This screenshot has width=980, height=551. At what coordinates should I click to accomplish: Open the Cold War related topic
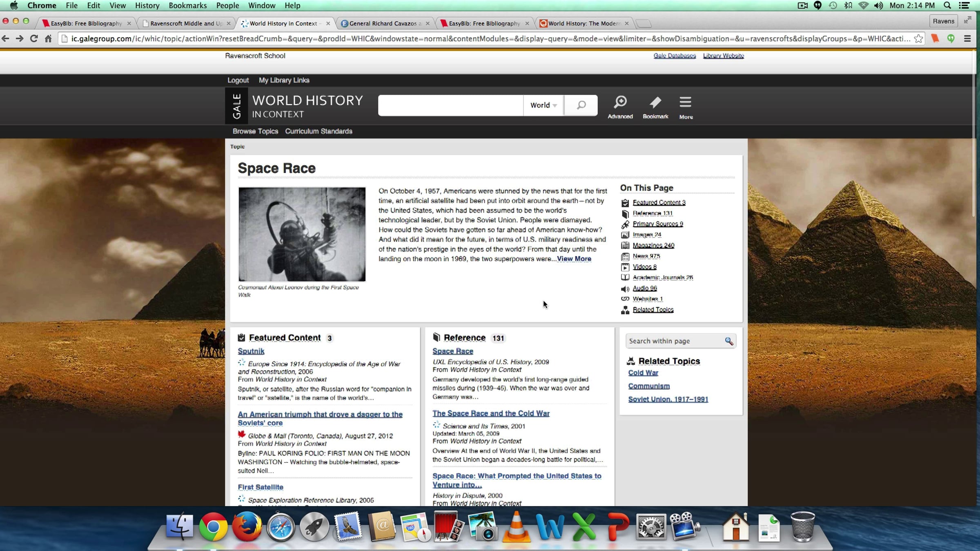[x=643, y=373]
